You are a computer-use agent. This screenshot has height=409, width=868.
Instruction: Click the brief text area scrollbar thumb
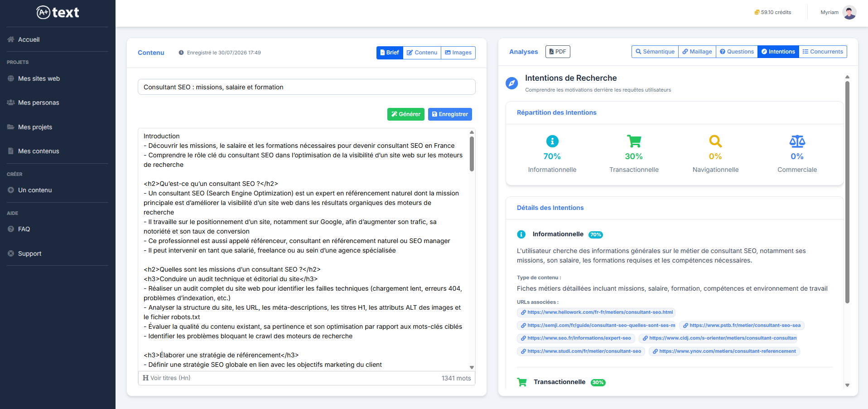tap(472, 154)
